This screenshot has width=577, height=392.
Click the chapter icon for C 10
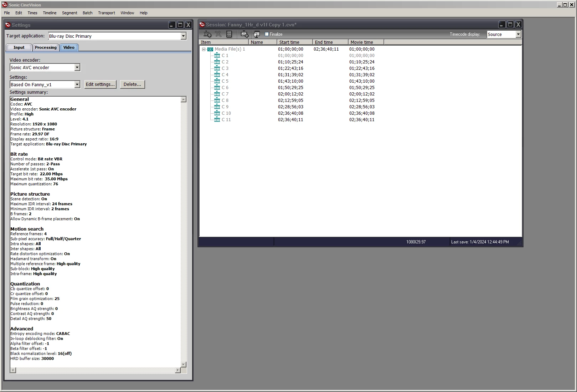tap(217, 113)
